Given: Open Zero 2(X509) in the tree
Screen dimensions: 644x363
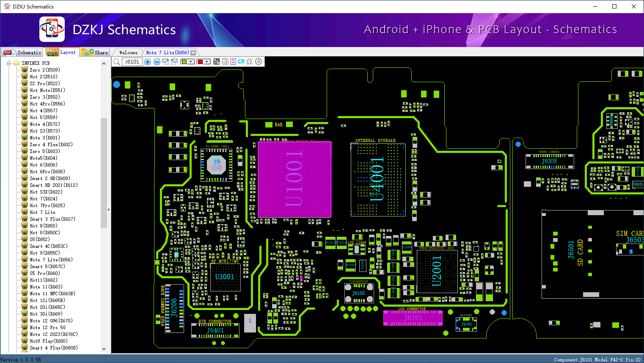Looking at the screenshot, I should pos(45,70).
